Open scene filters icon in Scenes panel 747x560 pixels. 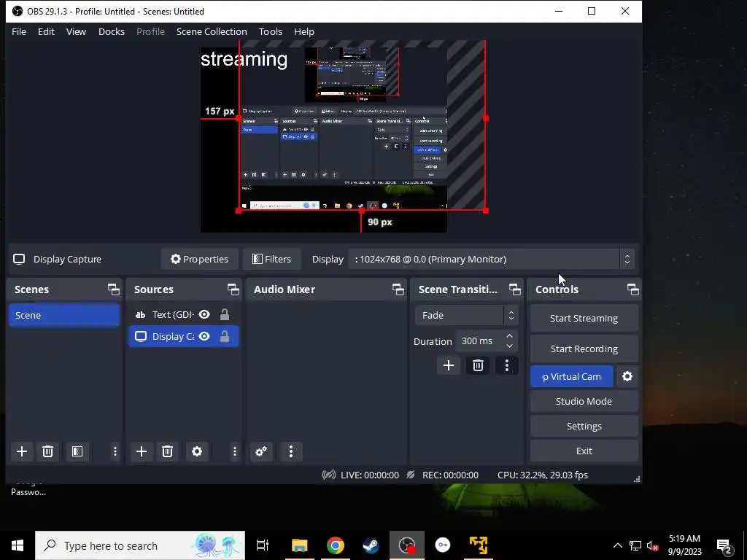[77, 451]
